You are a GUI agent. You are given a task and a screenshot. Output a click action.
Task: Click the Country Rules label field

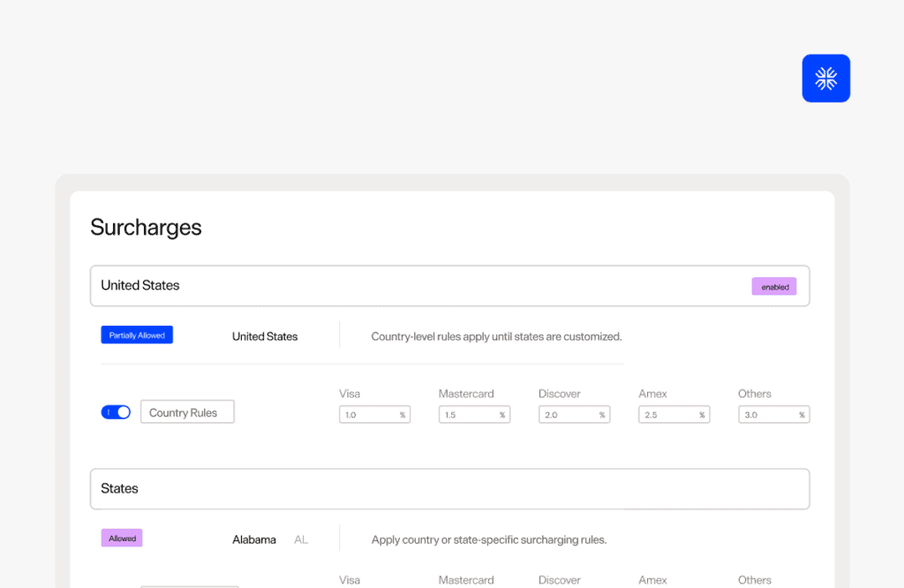click(x=187, y=412)
